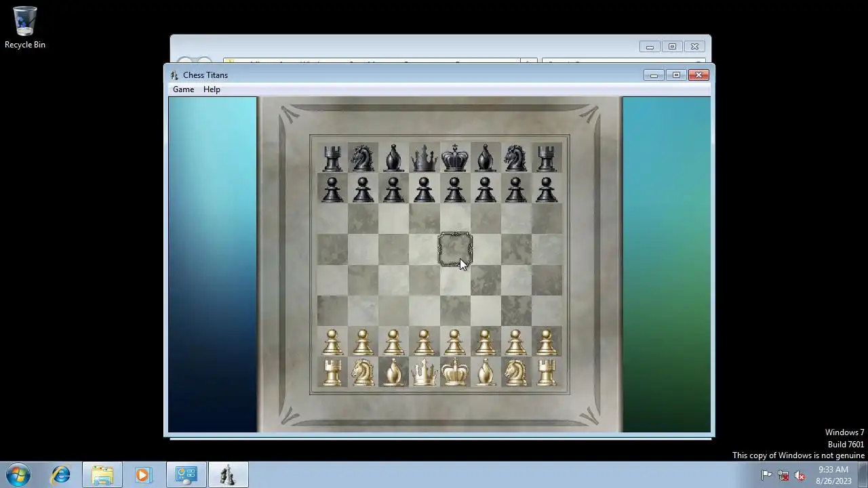Select the white pawn on the h-file

pos(547,342)
